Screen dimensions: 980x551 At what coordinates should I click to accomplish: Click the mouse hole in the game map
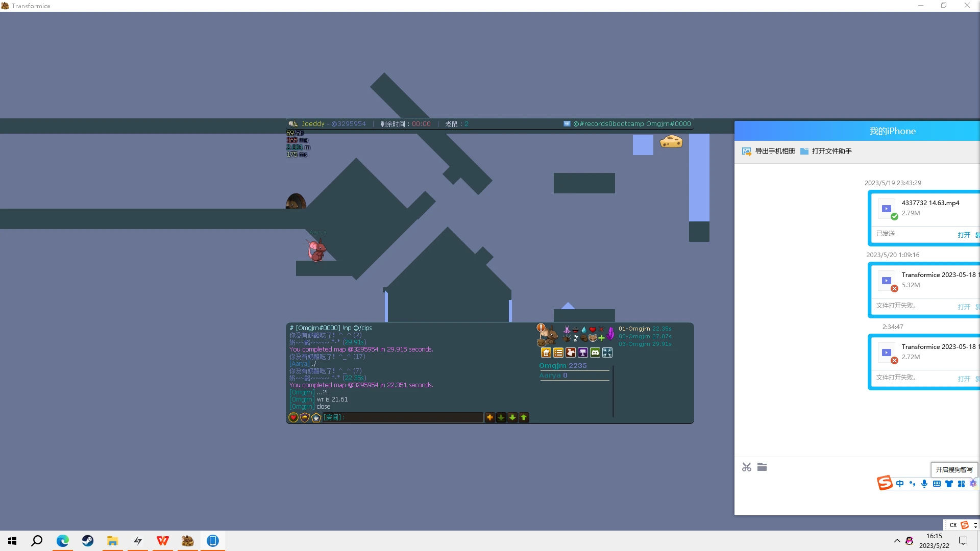click(296, 201)
